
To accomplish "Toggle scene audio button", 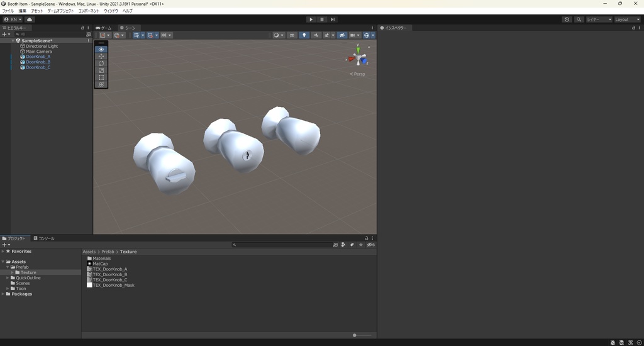I will (316, 35).
